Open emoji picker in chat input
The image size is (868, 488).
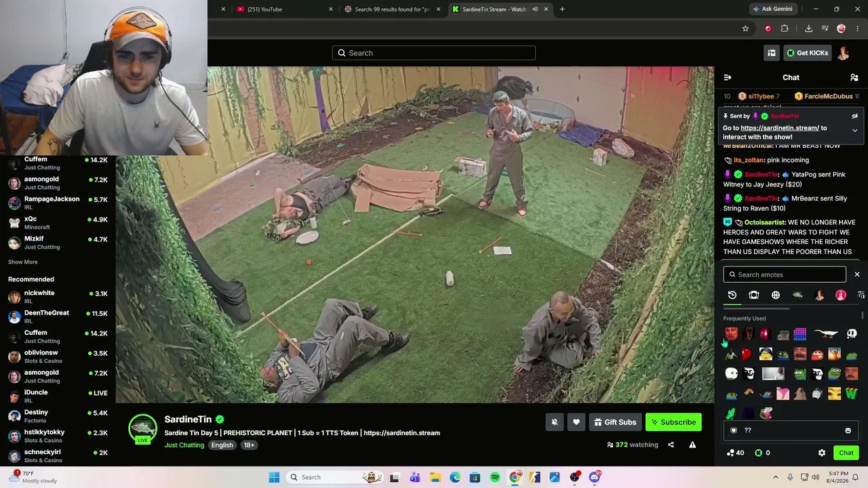[848, 430]
